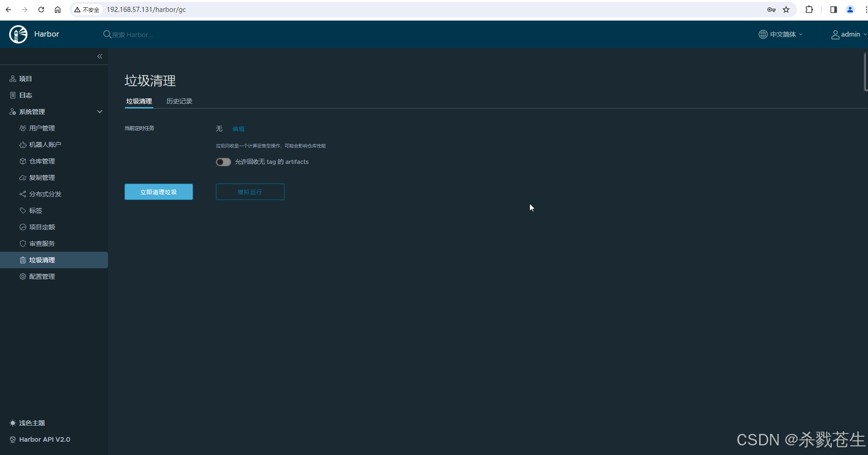Screen dimensions: 868x455
Task: Click the 项目定额 quota icon
Action: point(23,227)
